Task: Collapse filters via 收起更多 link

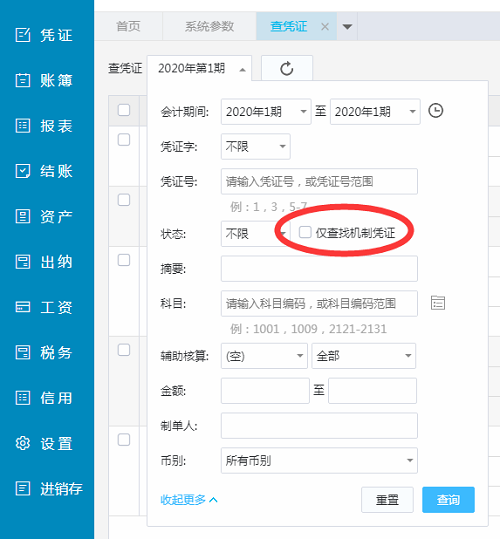Action: 189,499
